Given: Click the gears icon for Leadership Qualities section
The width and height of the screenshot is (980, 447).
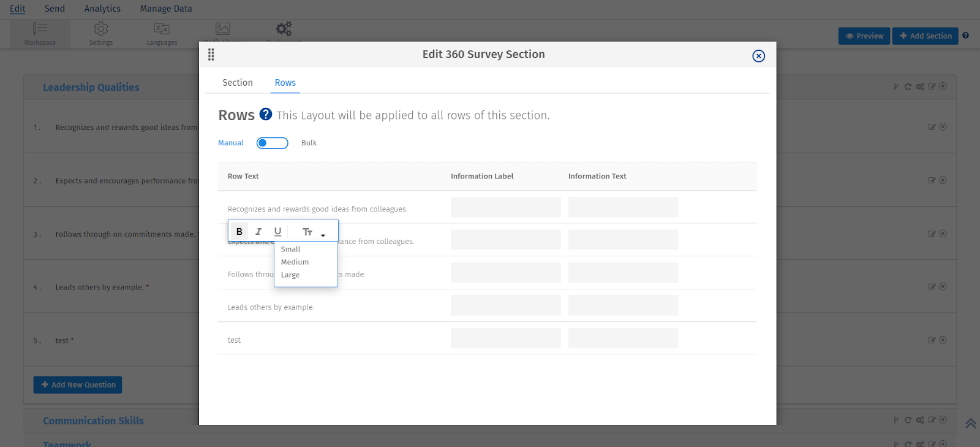Looking at the screenshot, I should pos(920,86).
